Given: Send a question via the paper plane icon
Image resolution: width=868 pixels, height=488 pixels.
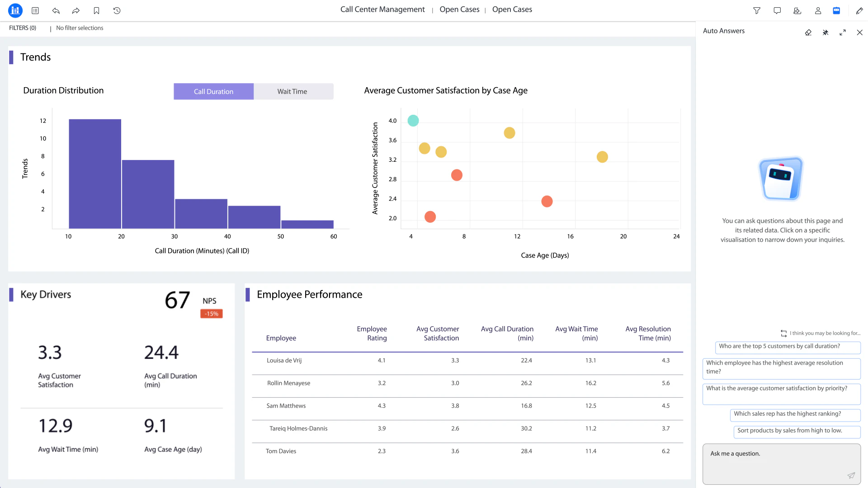Looking at the screenshot, I should 851,475.
